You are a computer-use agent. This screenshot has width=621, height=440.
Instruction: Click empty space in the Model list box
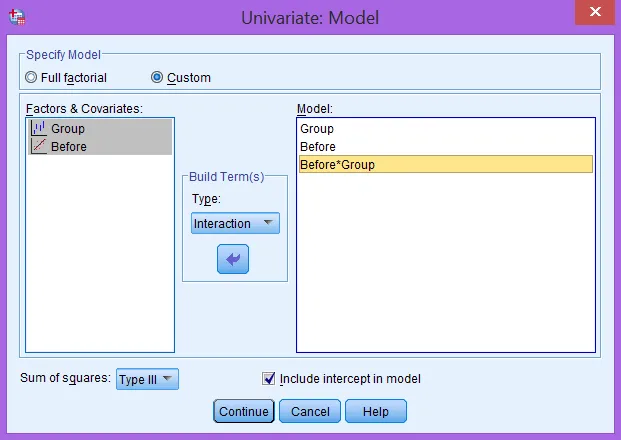click(x=444, y=270)
